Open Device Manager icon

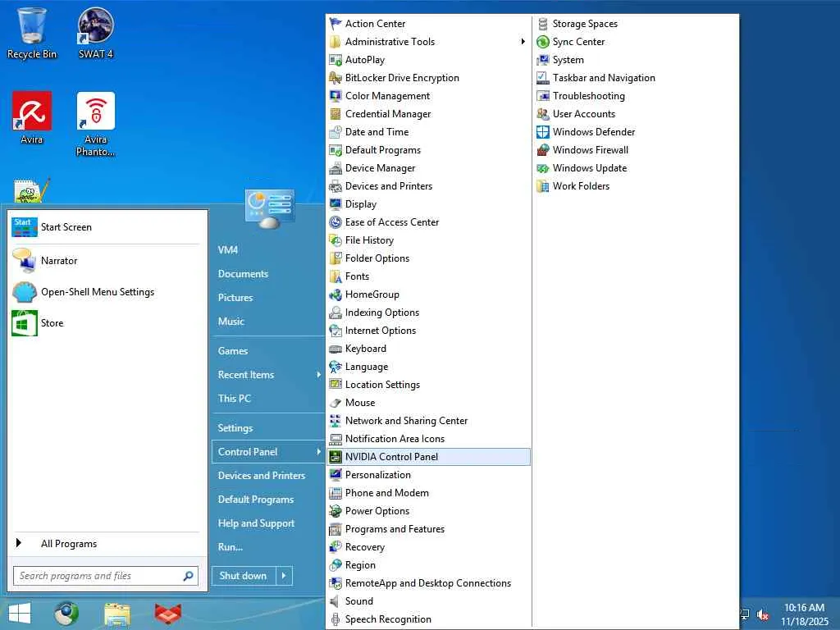click(x=336, y=167)
